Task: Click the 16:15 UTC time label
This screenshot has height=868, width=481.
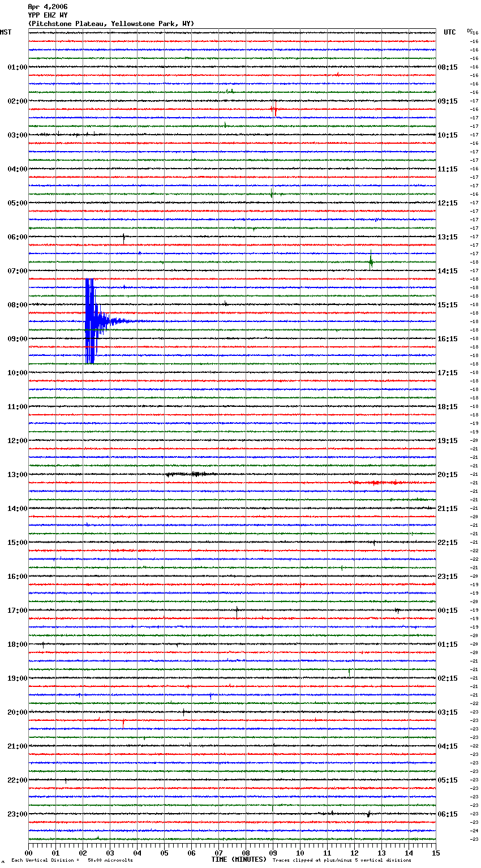Action: 448,339
